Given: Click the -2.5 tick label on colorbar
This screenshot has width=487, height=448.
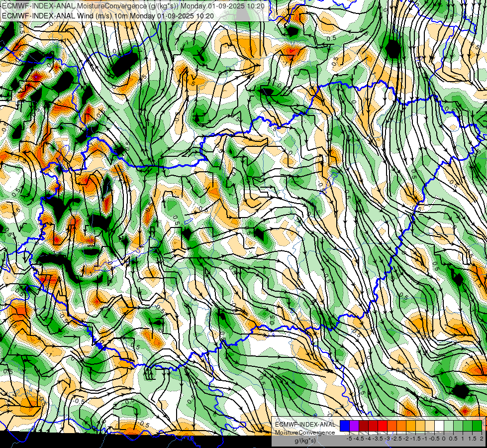Looking at the screenshot, I should pyautogui.click(x=396, y=439).
